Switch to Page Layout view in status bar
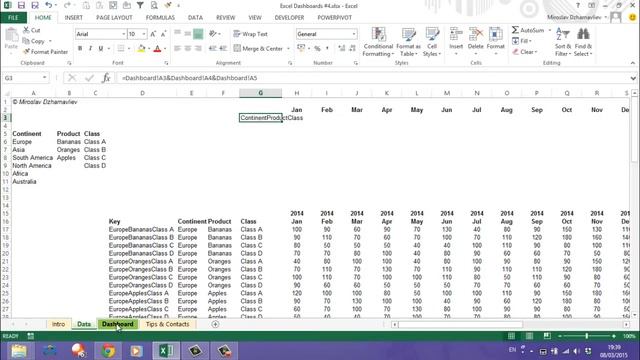 point(529,336)
